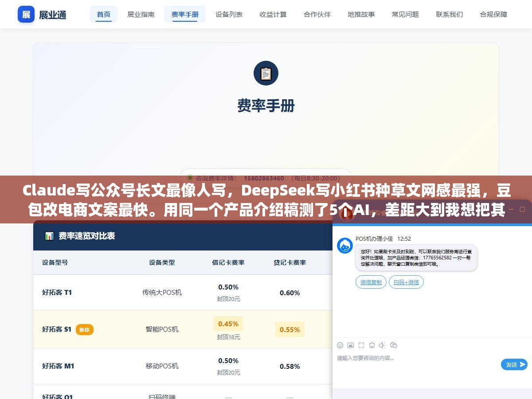Click the send image icon in chat
Image resolution: width=532 pixels, height=399 pixels.
[351, 345]
